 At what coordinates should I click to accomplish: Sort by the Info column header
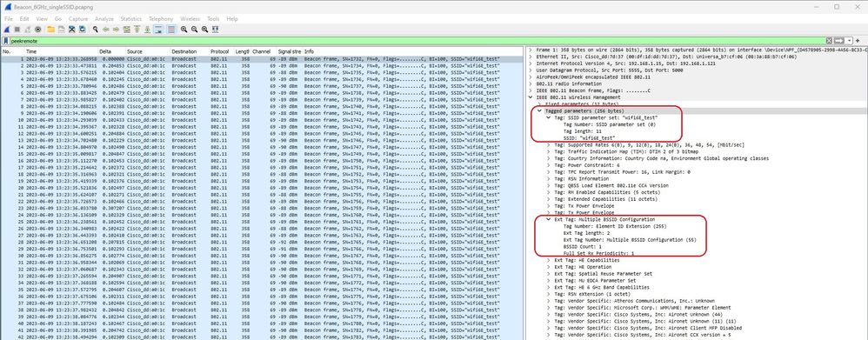(412, 51)
